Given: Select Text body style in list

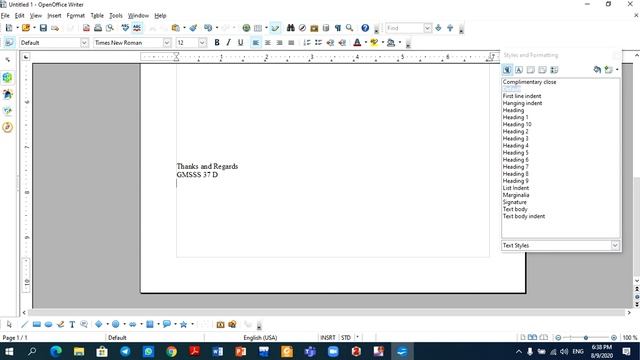Looking at the screenshot, I should point(515,209).
